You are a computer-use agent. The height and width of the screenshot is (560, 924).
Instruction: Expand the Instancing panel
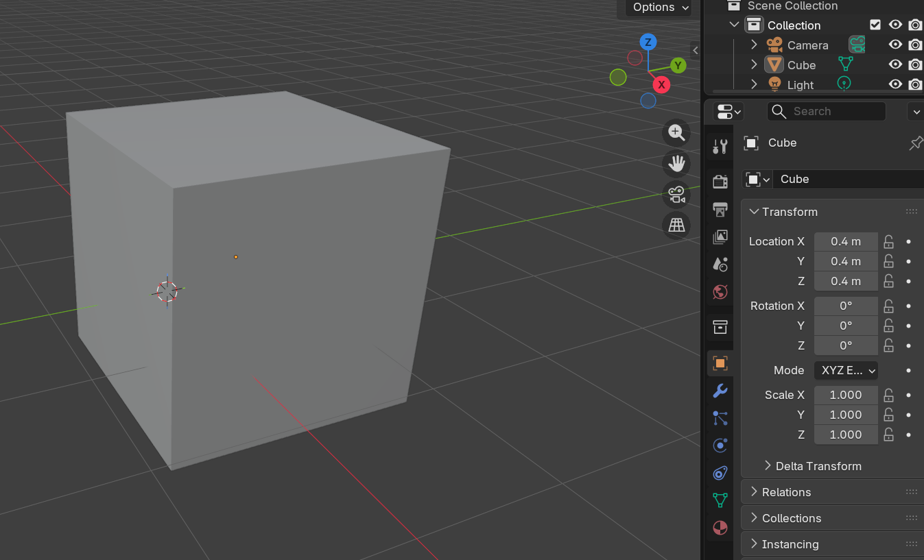754,544
